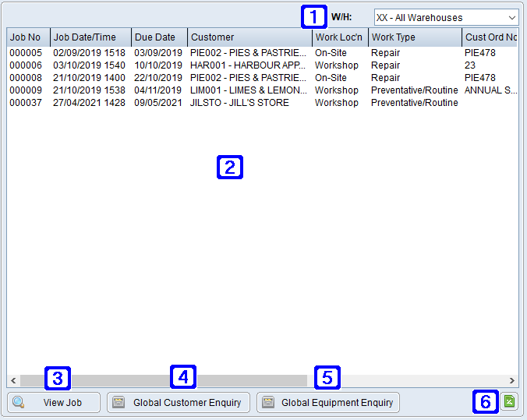The image size is (527, 420).
Task: Click due date 04/11/2019 cell
Action: pyautogui.click(x=157, y=90)
